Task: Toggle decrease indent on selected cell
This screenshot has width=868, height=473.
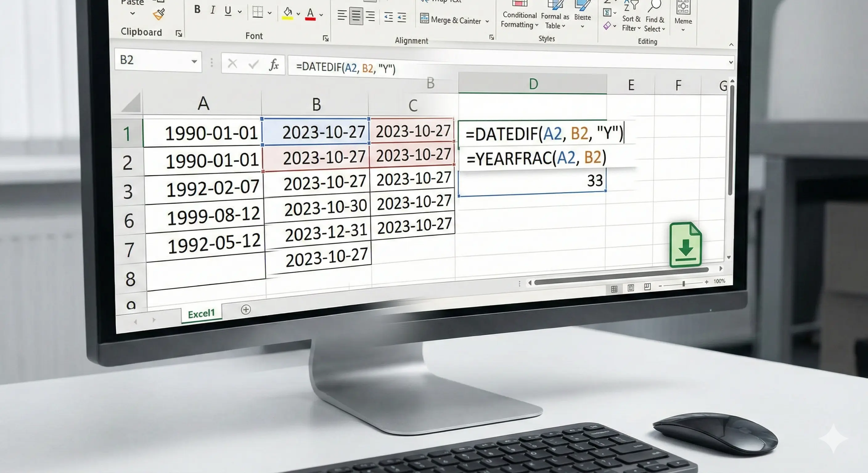Action: coord(388,18)
